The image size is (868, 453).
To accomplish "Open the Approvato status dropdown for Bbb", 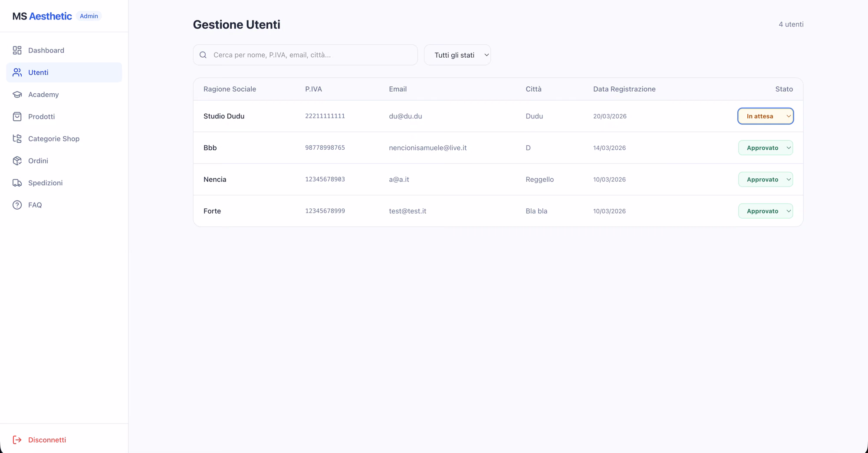I will pyautogui.click(x=766, y=148).
